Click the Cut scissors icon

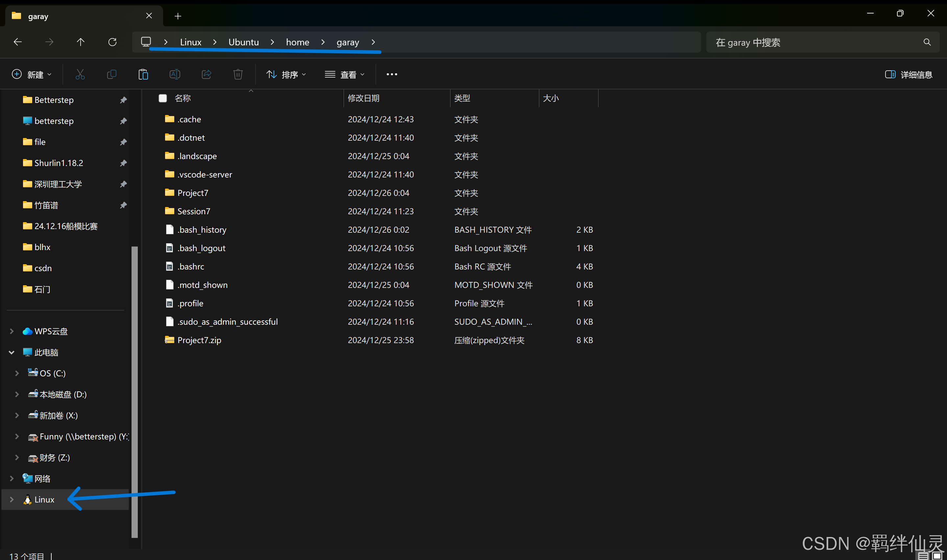(80, 74)
